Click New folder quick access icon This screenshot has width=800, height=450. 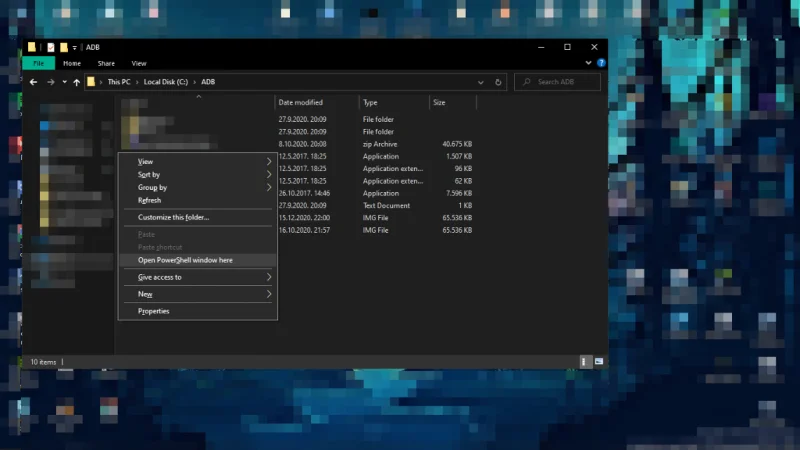pyautogui.click(x=64, y=47)
